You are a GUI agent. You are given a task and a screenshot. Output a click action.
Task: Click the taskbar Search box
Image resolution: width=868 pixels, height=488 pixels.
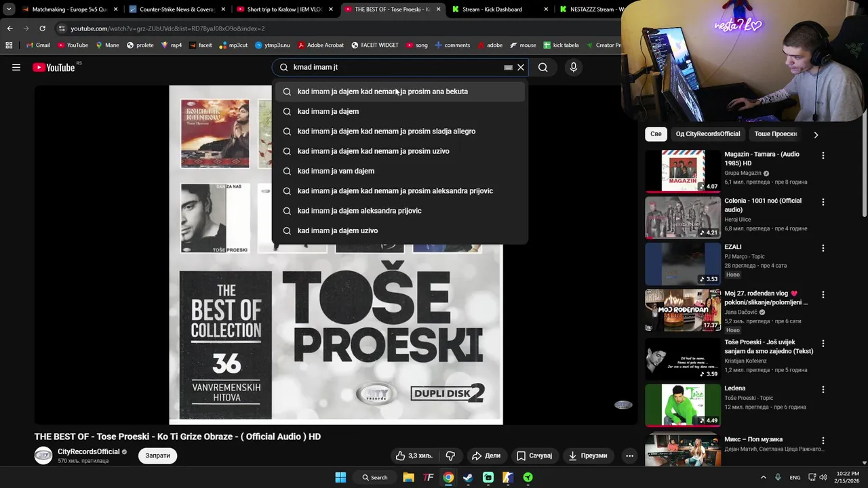click(x=374, y=477)
